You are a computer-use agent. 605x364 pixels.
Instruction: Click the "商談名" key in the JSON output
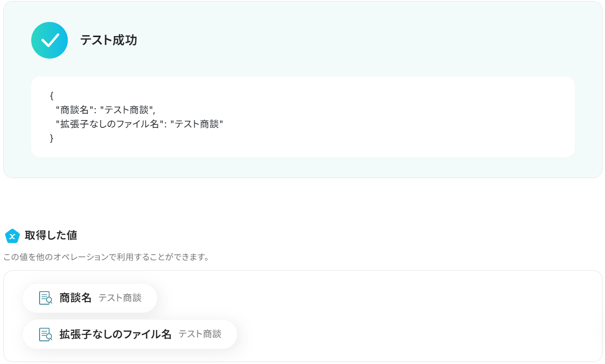pyautogui.click(x=75, y=110)
